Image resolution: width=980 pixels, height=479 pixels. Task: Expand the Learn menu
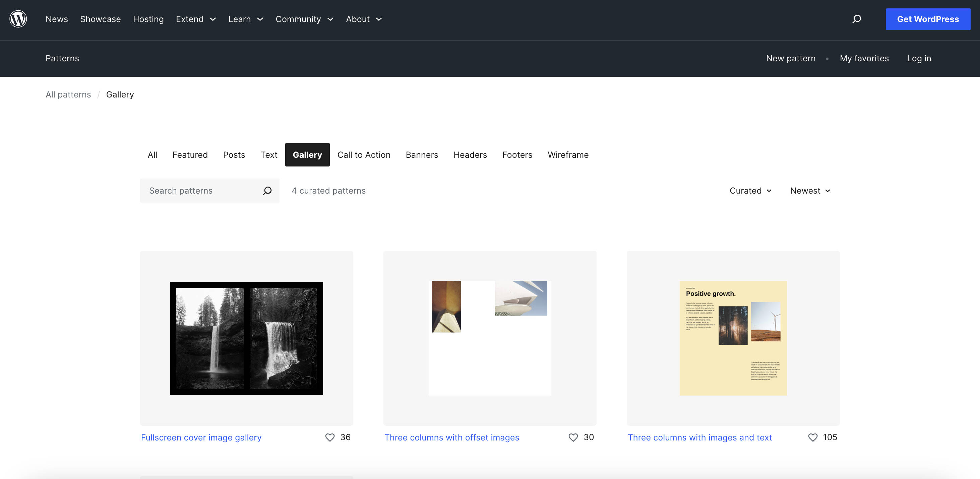click(x=246, y=19)
